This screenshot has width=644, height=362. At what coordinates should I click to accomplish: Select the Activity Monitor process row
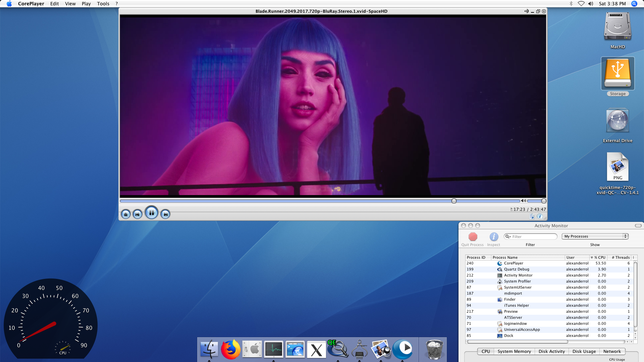[x=549, y=275]
